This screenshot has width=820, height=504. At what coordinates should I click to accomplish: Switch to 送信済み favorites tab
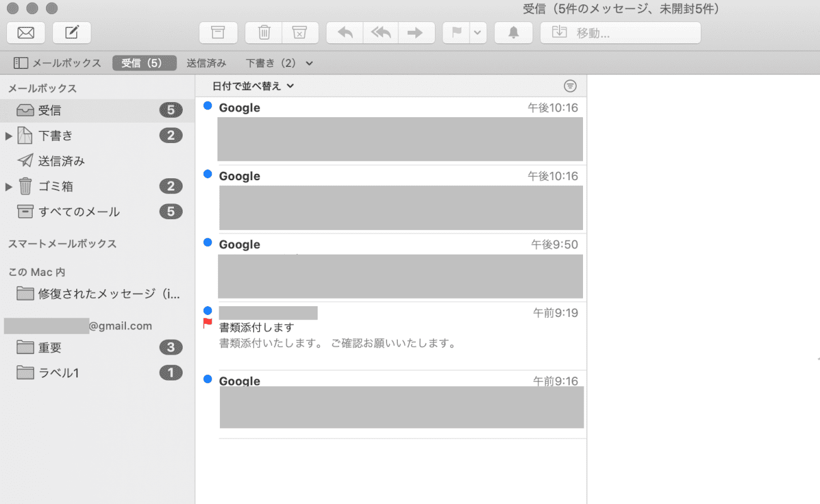tap(206, 63)
